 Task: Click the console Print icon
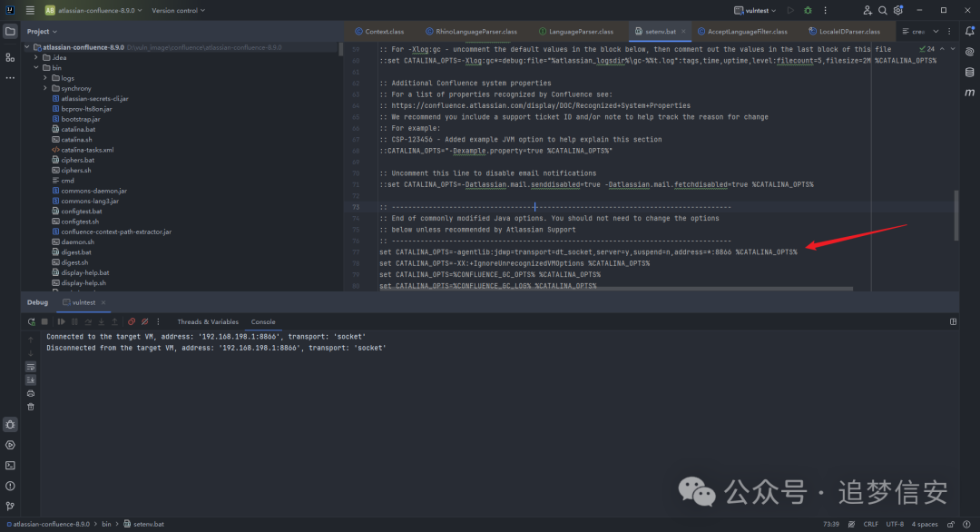31,394
